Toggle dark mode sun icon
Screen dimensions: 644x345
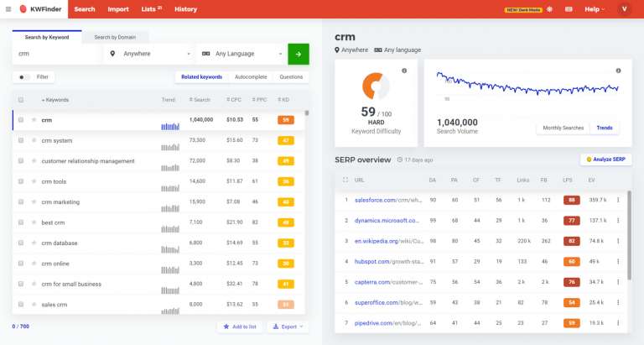tap(549, 9)
